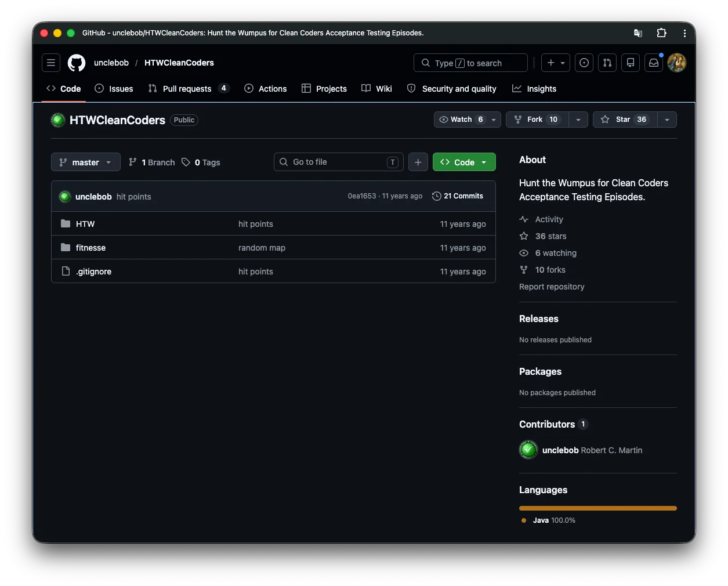Open the Insights tab
This screenshot has width=728, height=586.
pos(534,89)
